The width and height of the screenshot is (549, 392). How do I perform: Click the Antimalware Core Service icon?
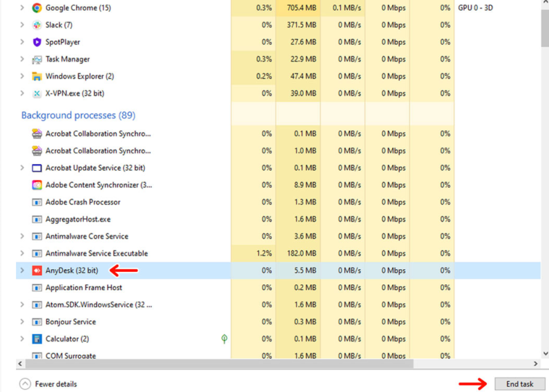[37, 236]
